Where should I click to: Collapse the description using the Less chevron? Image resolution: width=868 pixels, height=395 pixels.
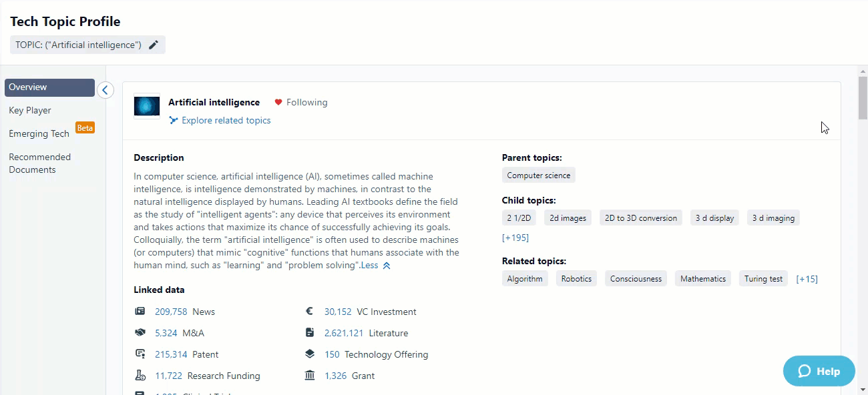[x=386, y=265]
